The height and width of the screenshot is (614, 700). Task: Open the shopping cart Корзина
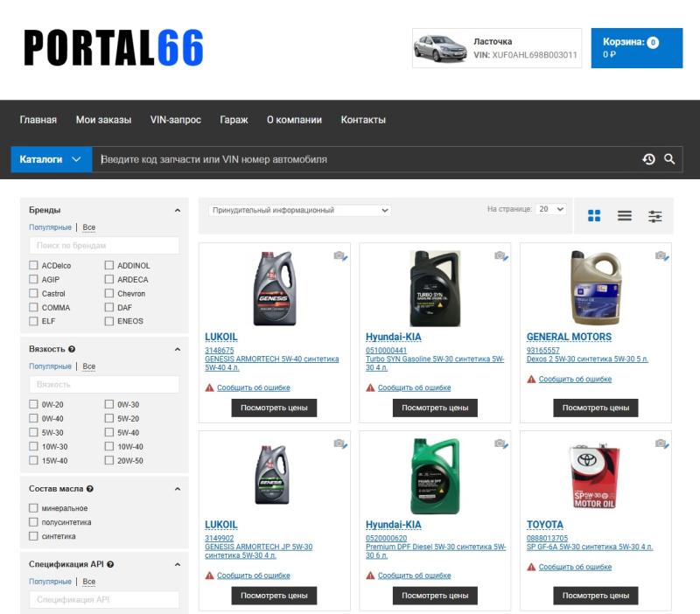(x=636, y=48)
